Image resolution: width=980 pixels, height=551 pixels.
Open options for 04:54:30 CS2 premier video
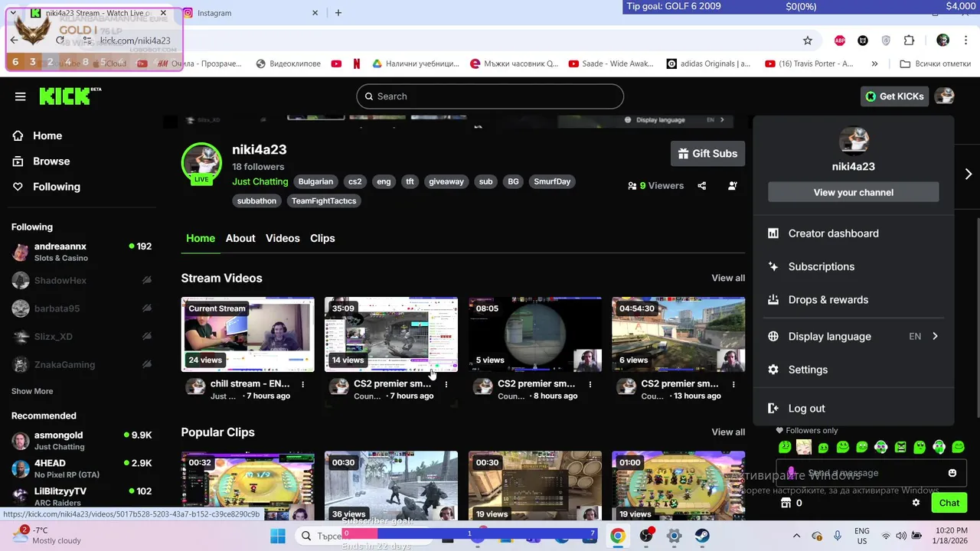(733, 384)
